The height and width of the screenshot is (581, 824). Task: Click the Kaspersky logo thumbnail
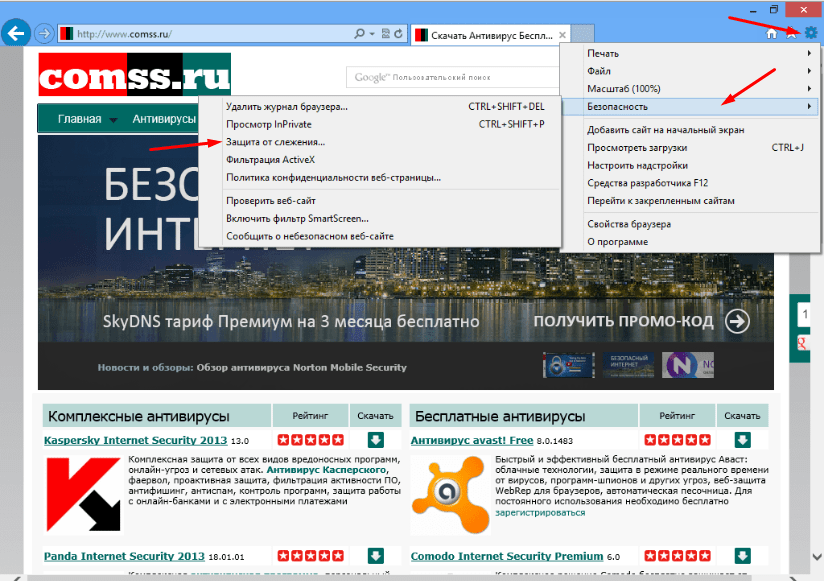[x=84, y=495]
